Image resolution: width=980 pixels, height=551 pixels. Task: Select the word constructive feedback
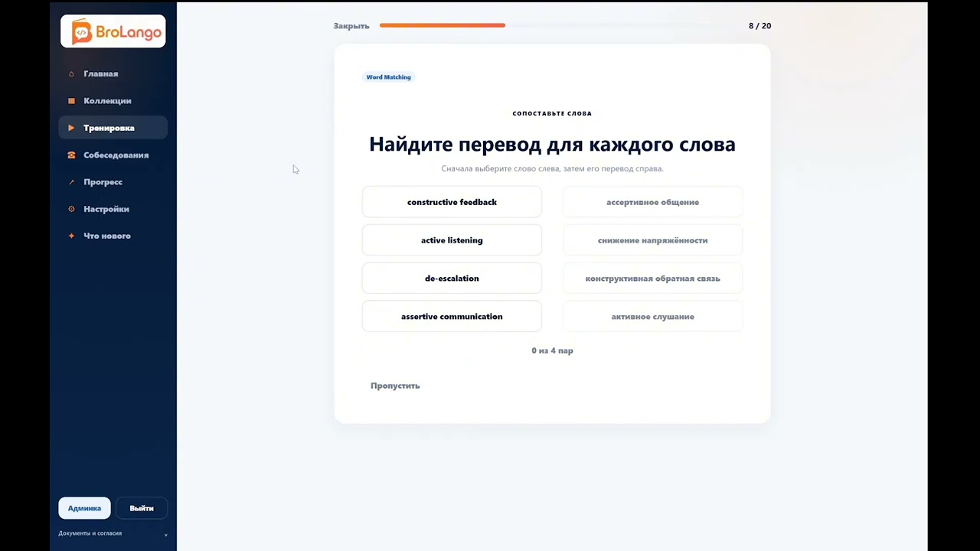click(x=452, y=202)
